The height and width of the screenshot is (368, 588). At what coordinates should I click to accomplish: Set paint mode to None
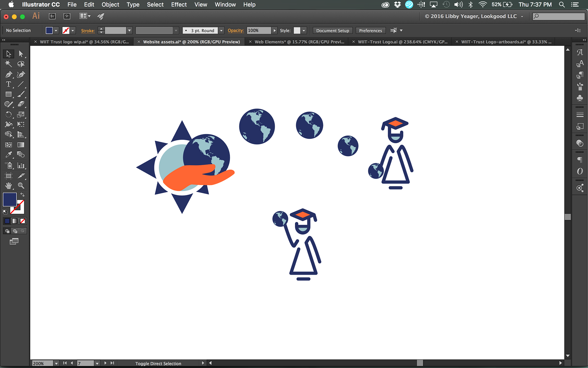coord(23,221)
